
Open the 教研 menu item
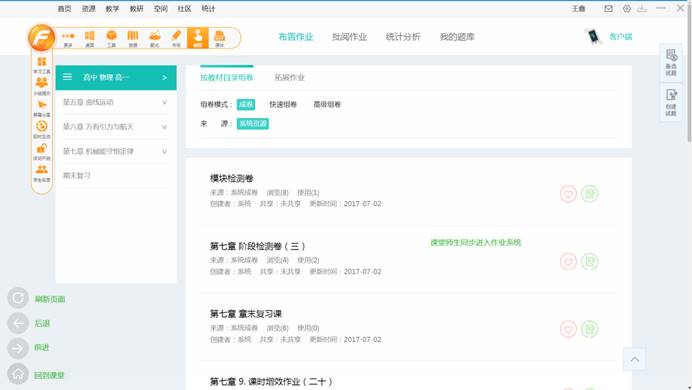point(136,8)
